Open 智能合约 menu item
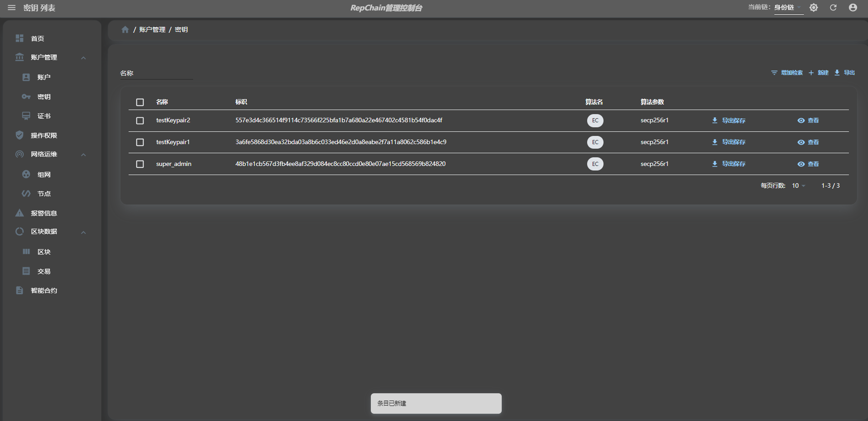868x421 pixels. [44, 291]
